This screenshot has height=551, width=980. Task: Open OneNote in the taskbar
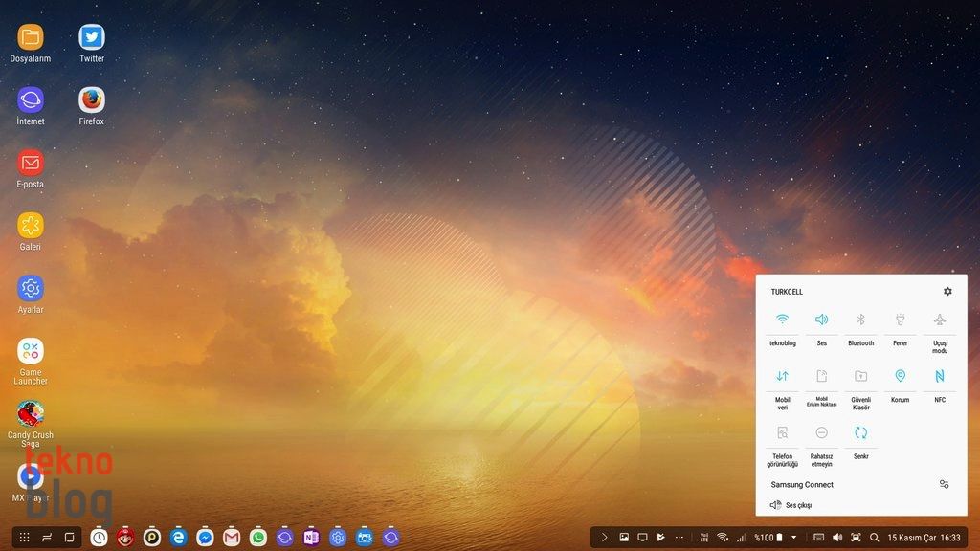311,538
